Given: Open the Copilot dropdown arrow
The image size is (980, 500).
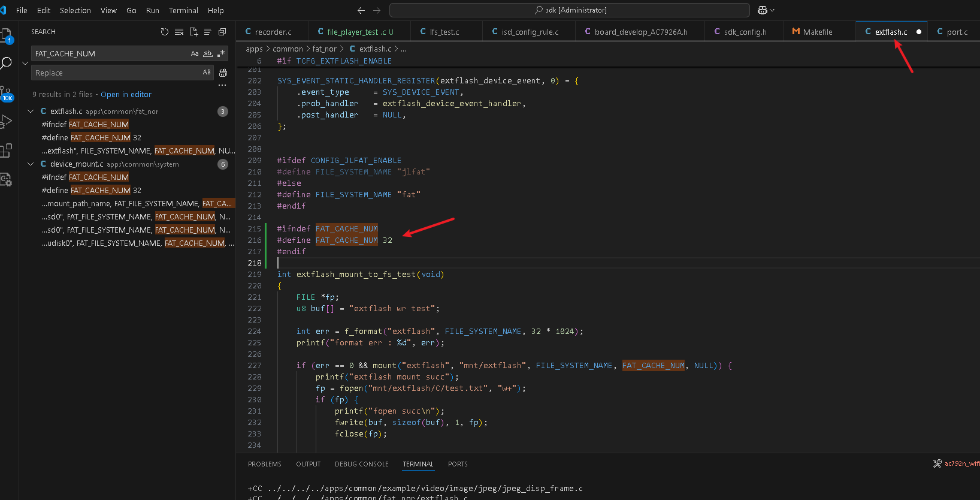Looking at the screenshot, I should coord(772,10).
